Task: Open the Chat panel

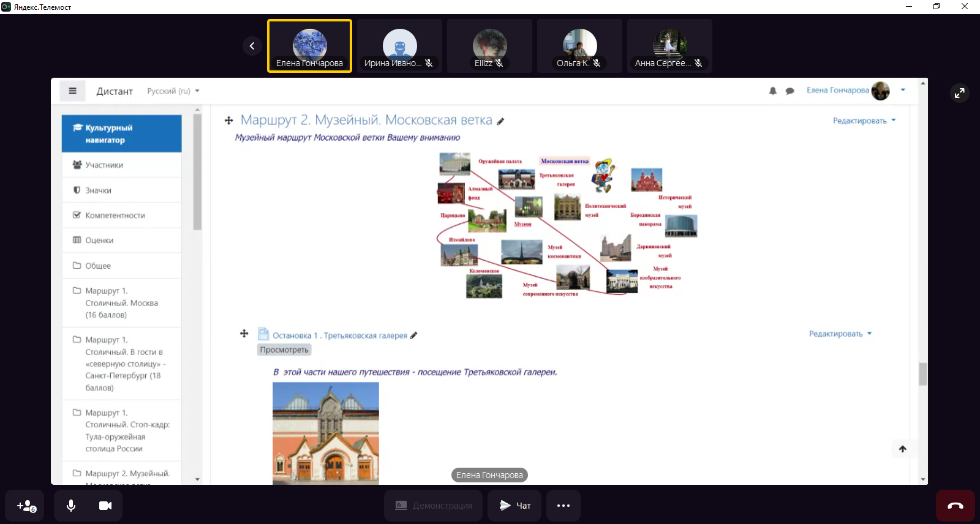Action: (514, 506)
